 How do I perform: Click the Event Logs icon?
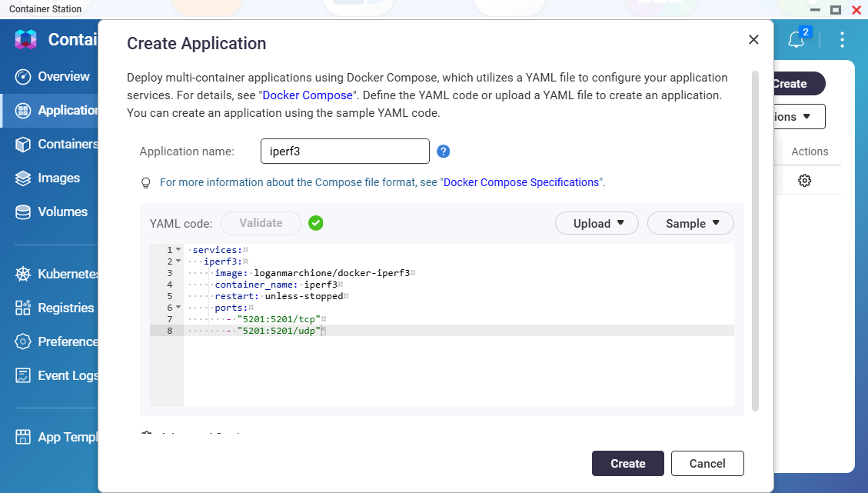[x=23, y=375]
